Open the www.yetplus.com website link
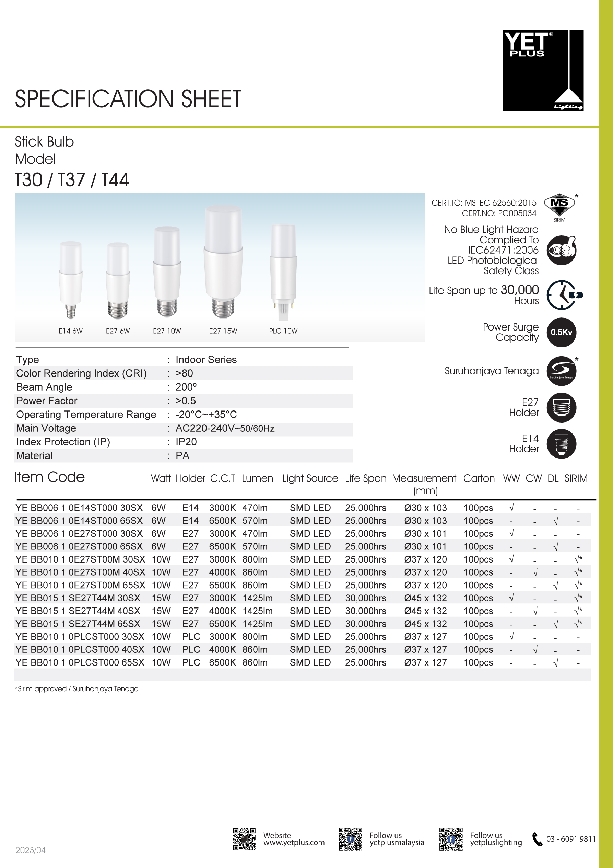The height and width of the screenshot is (868, 613). [x=294, y=842]
